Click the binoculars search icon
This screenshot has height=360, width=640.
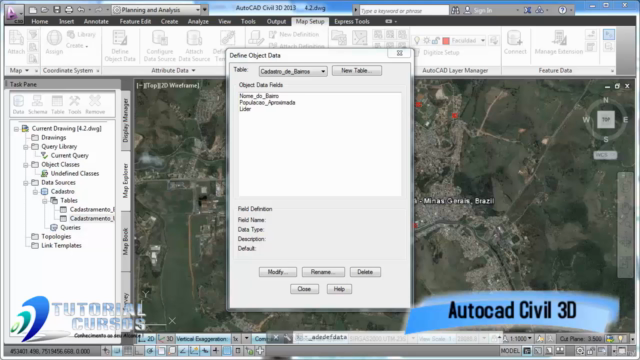pyautogui.click(x=456, y=11)
